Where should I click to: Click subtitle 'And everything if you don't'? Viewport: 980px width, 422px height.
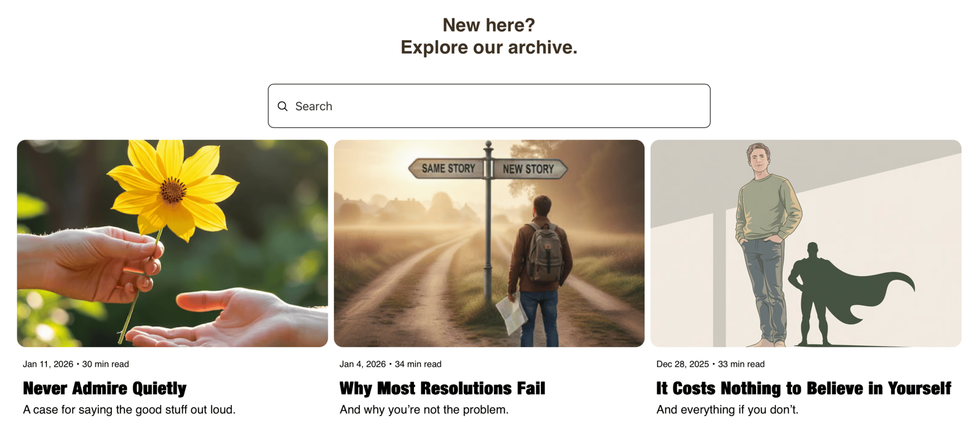[x=727, y=410]
